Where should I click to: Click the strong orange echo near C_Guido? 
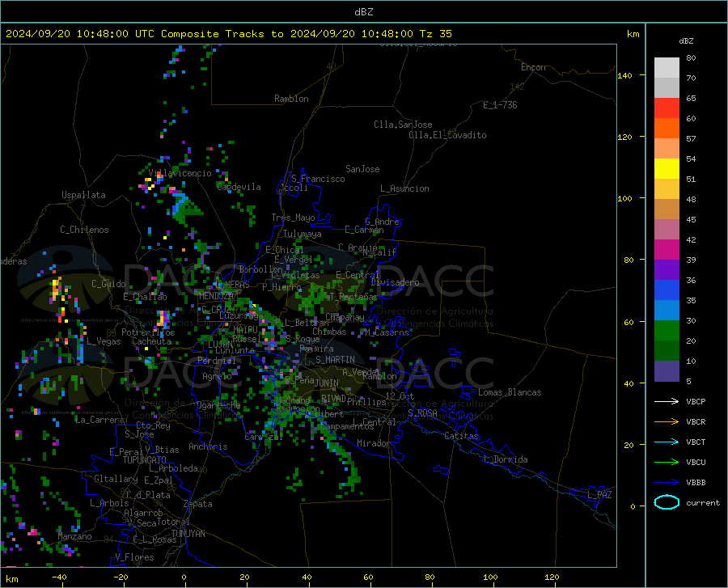click(x=56, y=288)
